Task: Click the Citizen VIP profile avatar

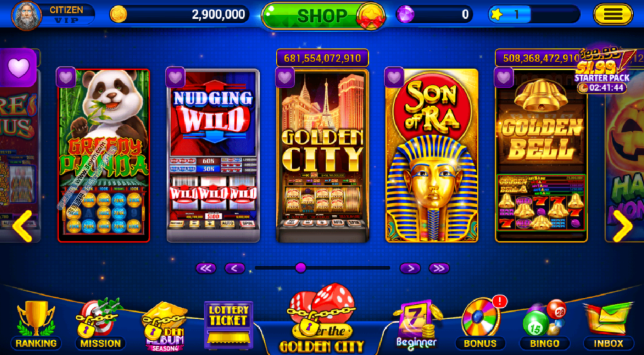Action: (26, 16)
